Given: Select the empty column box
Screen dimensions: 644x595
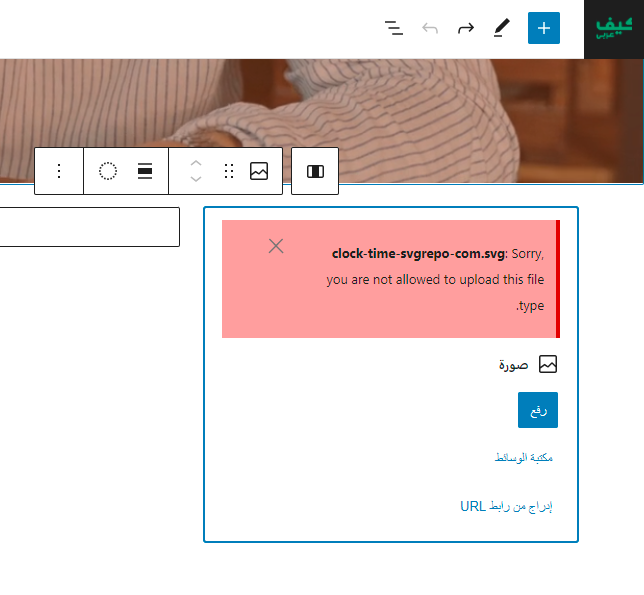Looking at the screenshot, I should (x=90, y=227).
